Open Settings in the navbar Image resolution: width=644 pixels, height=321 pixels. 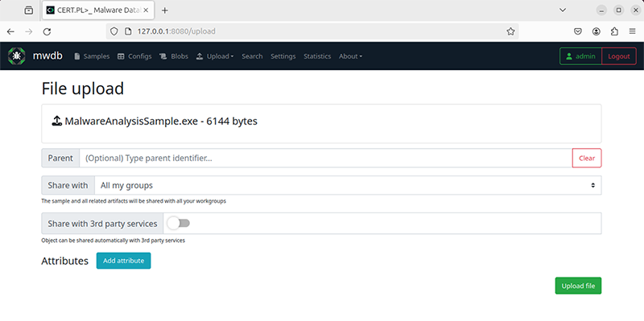[283, 56]
